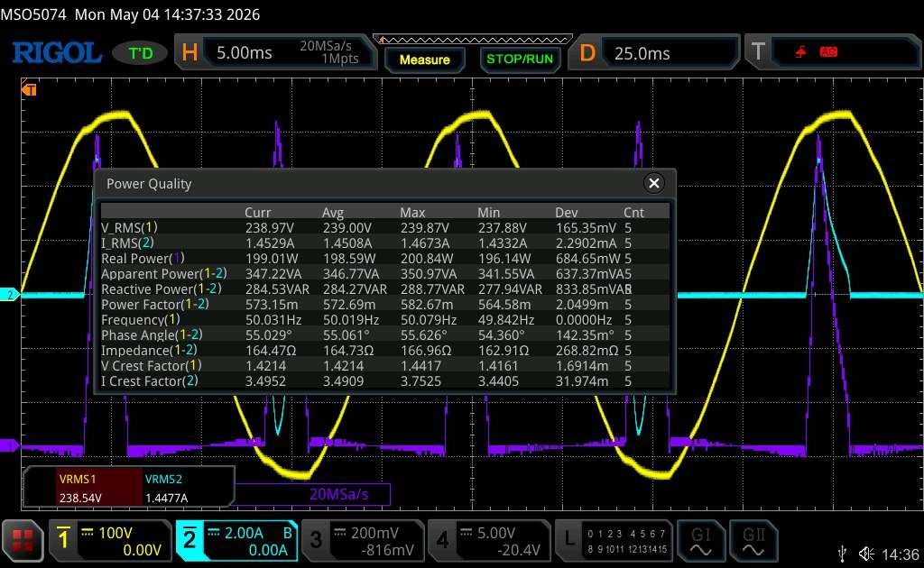The image size is (924, 568).
Task: Click the Frequency(1) row label
Action: click(x=140, y=319)
